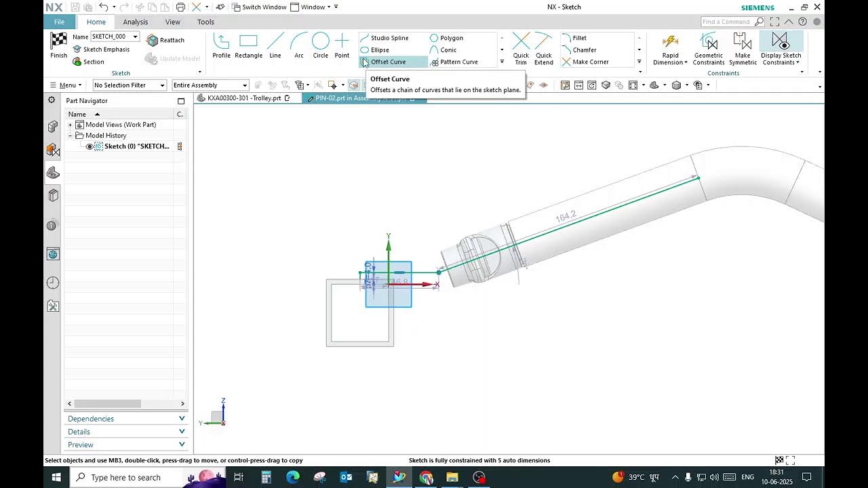Select the Profile sketch tool
868x488 pixels.
click(x=221, y=46)
